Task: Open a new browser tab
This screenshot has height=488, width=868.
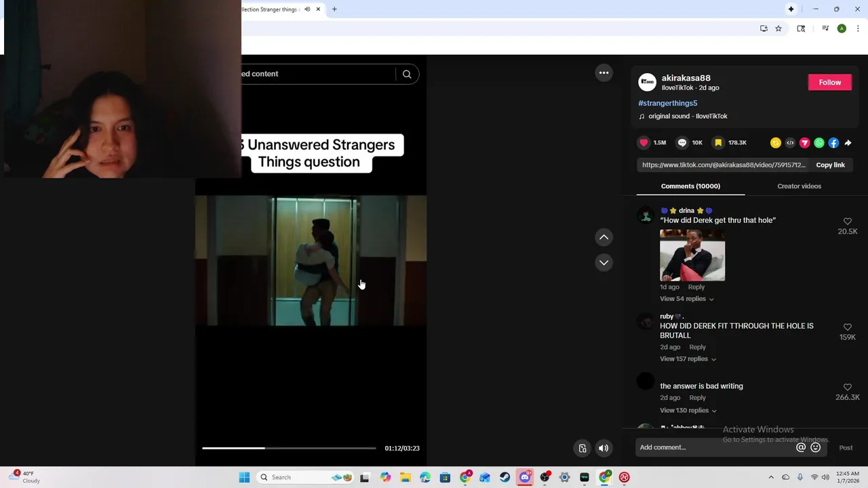Action: click(x=334, y=9)
